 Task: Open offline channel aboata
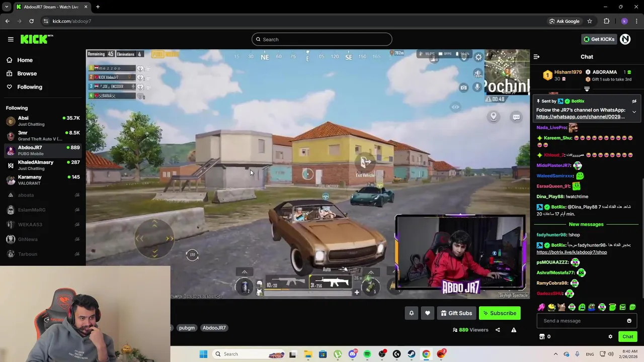pyautogui.click(x=43, y=195)
